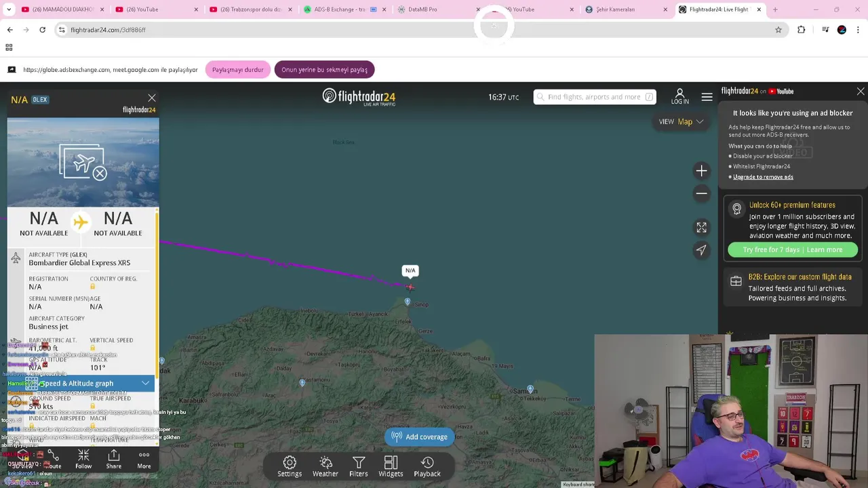This screenshot has height=488, width=868.
Task: Open the apps grid in bookmarks bar
Action: click(x=9, y=47)
